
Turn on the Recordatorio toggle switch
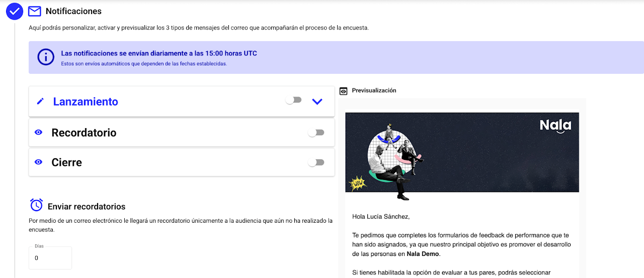point(316,133)
